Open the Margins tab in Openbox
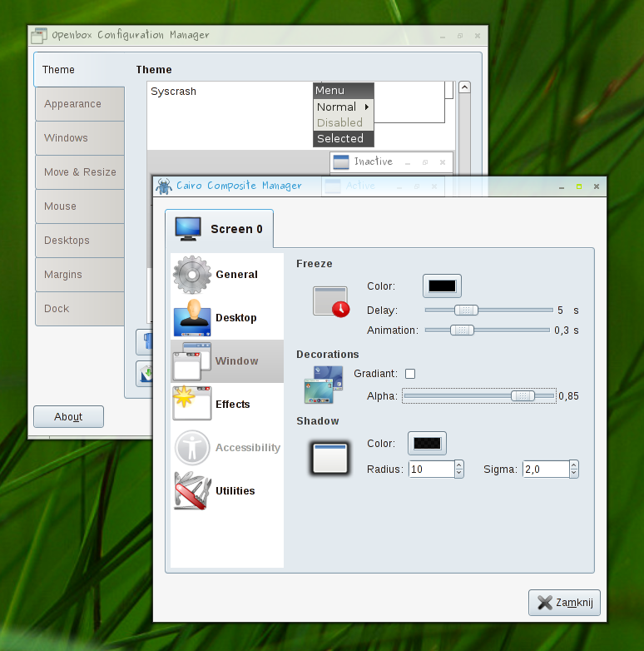Screen dimensions: 644x651 80,275
